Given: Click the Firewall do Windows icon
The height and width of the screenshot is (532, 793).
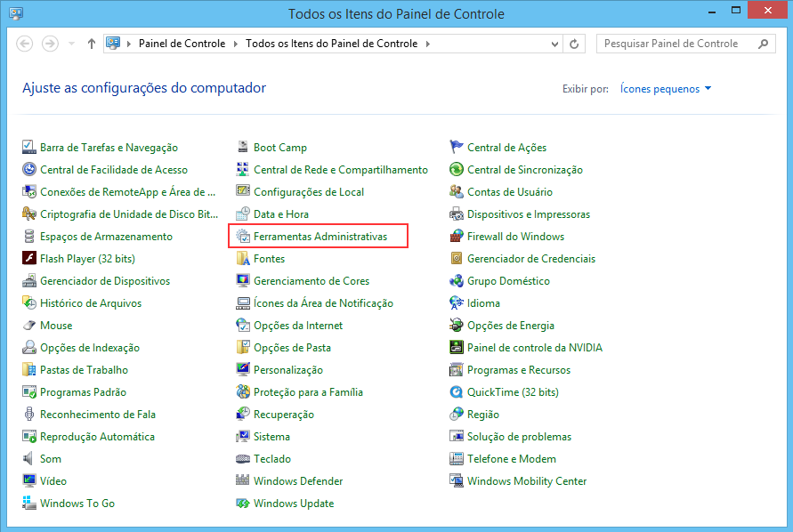Looking at the screenshot, I should click(457, 236).
